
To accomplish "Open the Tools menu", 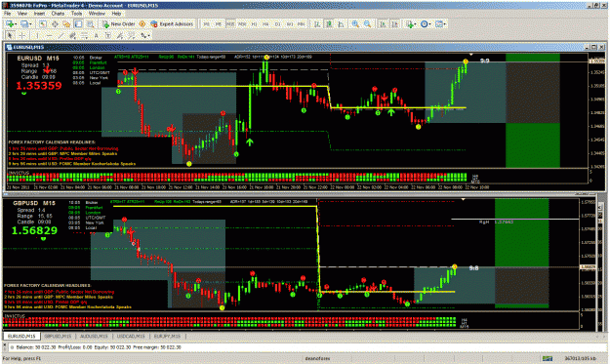I will click(77, 14).
